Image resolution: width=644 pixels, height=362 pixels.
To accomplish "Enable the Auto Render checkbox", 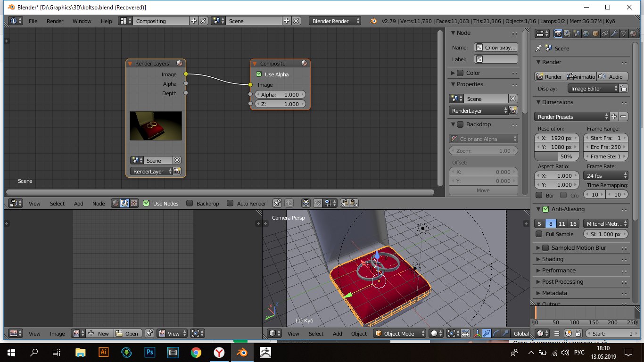I will [x=230, y=203].
